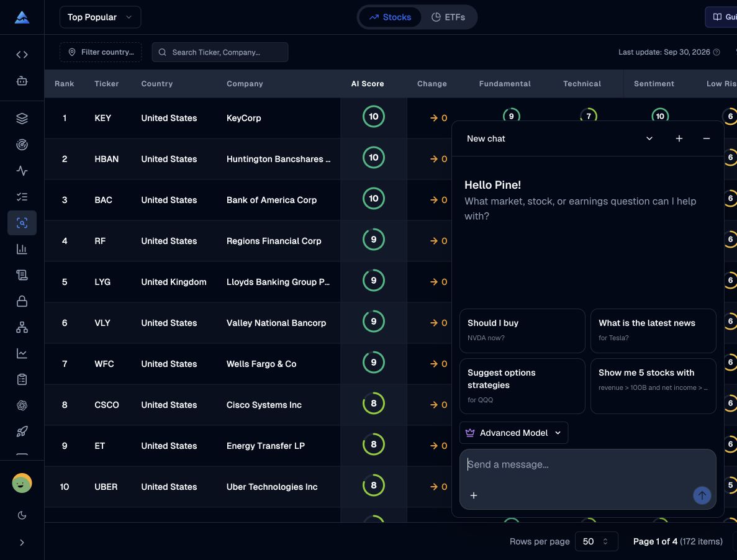Screen dimensions: 737x560
Task: Open the checklist sidebar icon
Action: (22, 197)
